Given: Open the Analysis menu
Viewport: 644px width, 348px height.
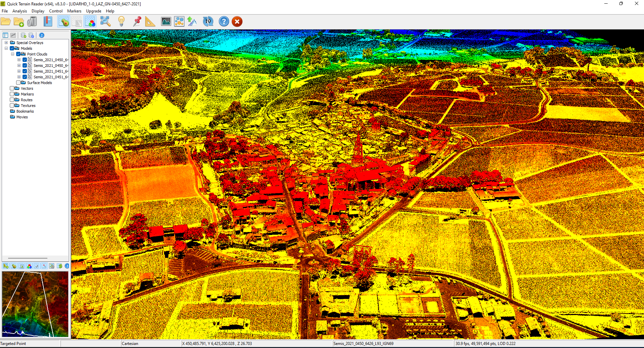Looking at the screenshot, I should click(20, 11).
